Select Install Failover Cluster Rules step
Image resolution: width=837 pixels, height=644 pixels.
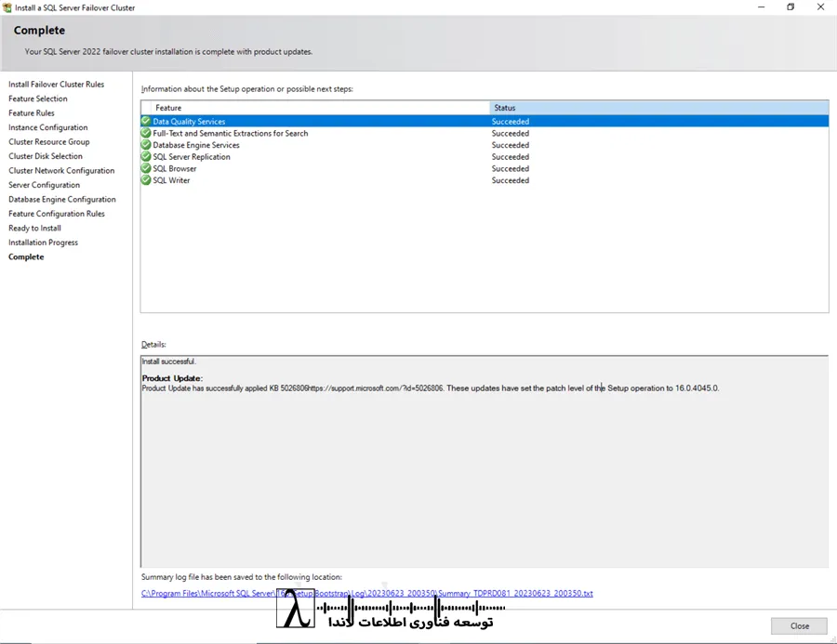point(56,85)
